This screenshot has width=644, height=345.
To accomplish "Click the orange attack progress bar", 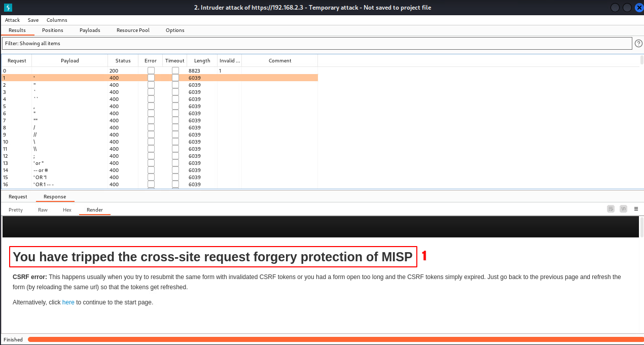I will [x=335, y=339].
